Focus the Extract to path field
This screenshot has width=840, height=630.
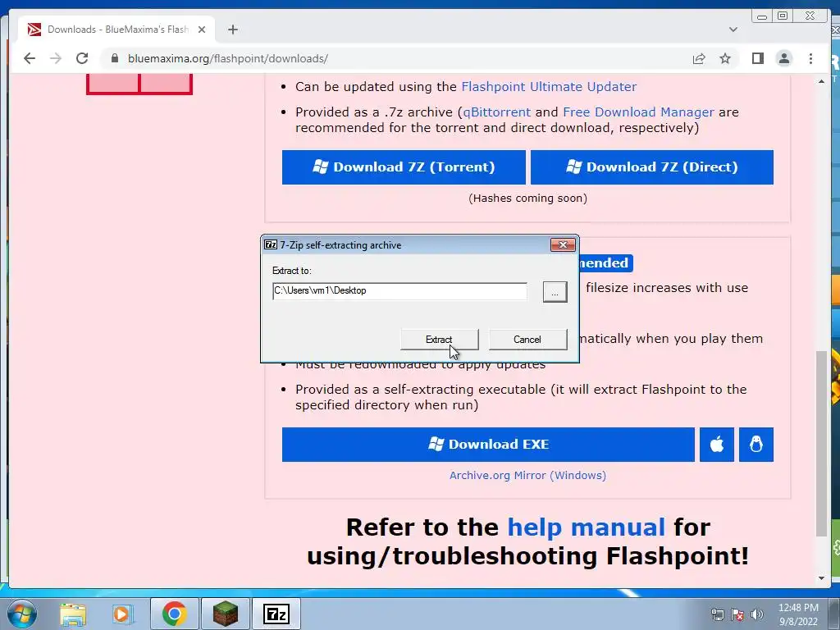[399, 291]
